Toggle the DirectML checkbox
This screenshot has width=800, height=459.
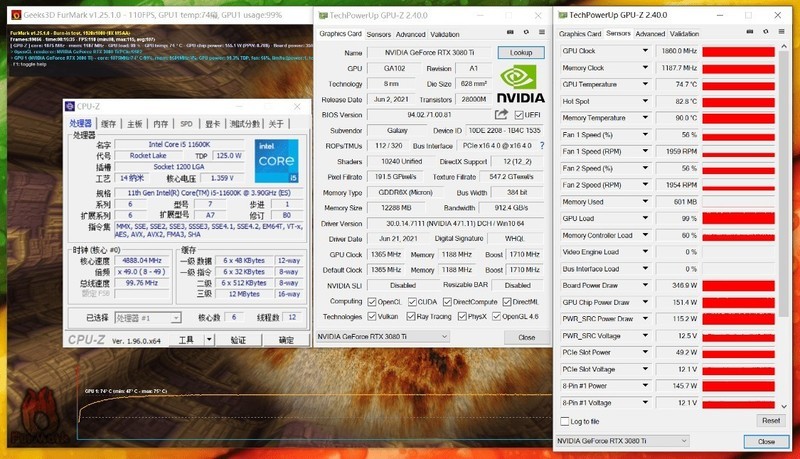(x=507, y=302)
